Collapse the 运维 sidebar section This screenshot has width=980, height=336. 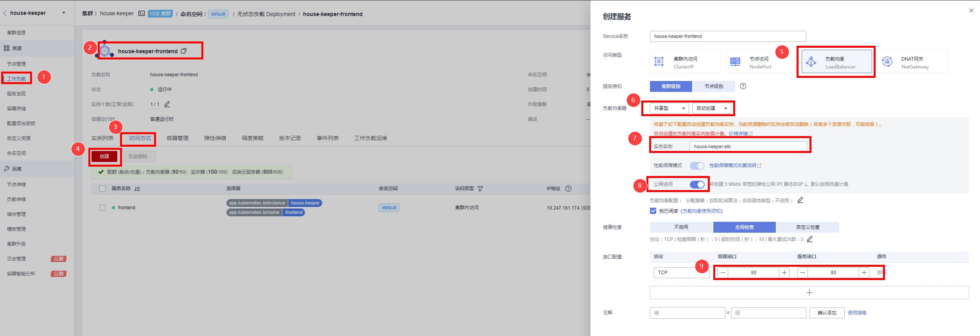(x=37, y=169)
